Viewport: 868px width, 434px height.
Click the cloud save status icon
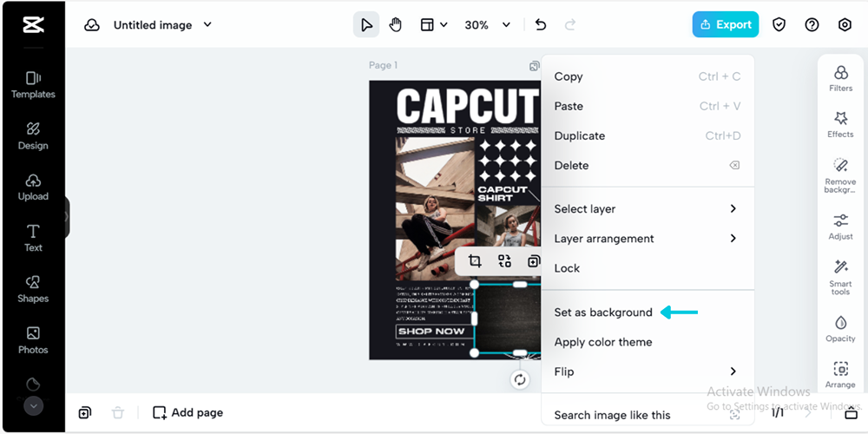pyautogui.click(x=92, y=25)
